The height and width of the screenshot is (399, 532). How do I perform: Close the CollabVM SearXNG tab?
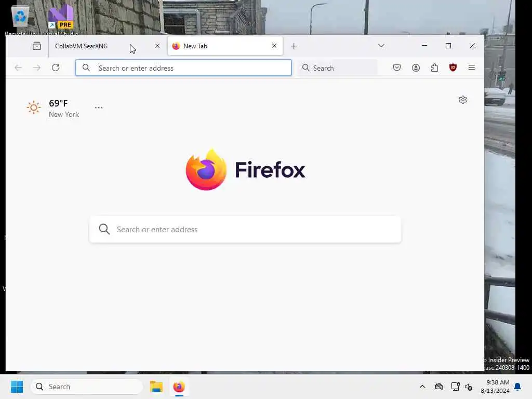[157, 46]
